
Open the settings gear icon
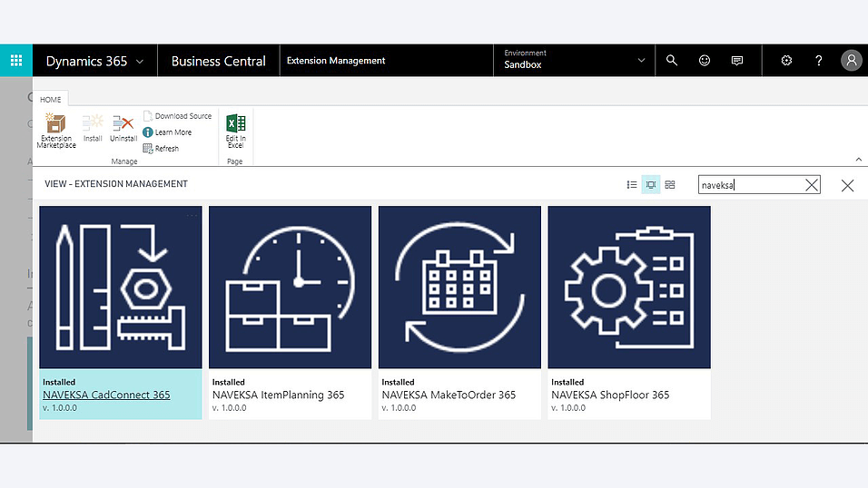[786, 60]
